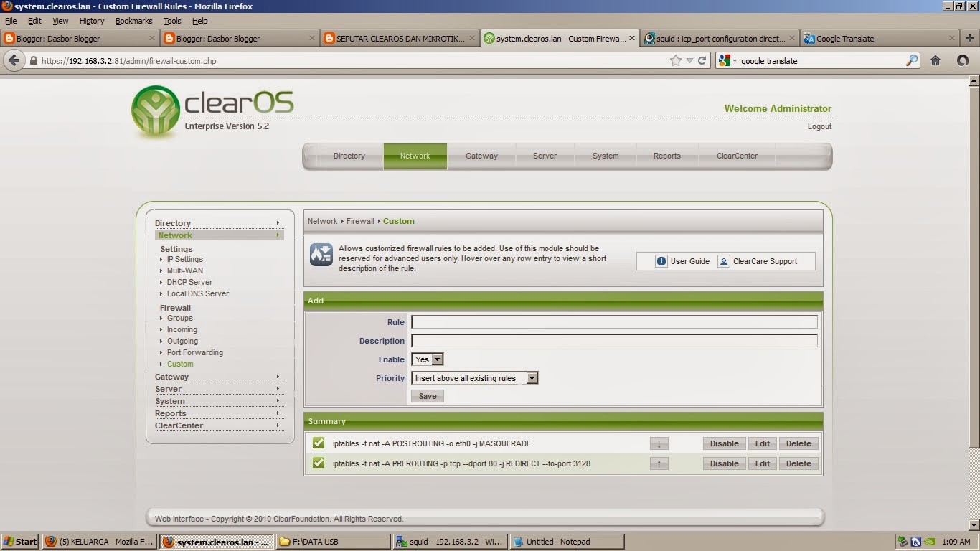
Task: Open the Priority dropdown menu
Action: point(531,378)
